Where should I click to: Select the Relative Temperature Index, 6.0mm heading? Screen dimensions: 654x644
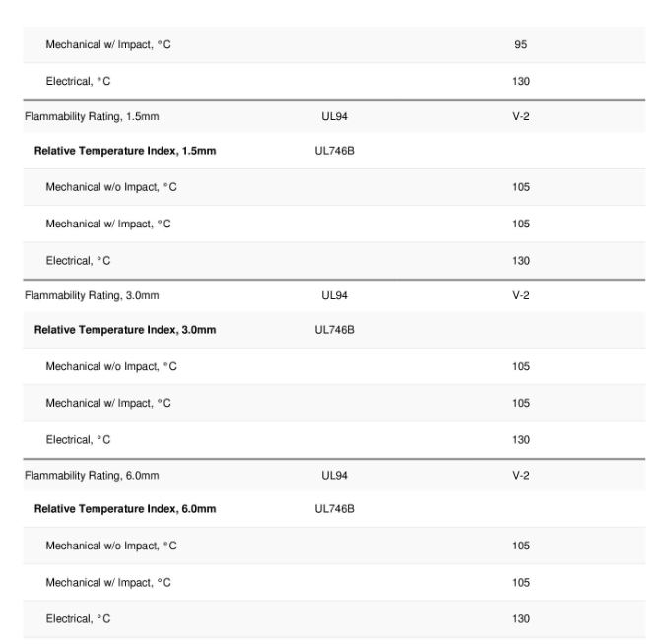[125, 509]
